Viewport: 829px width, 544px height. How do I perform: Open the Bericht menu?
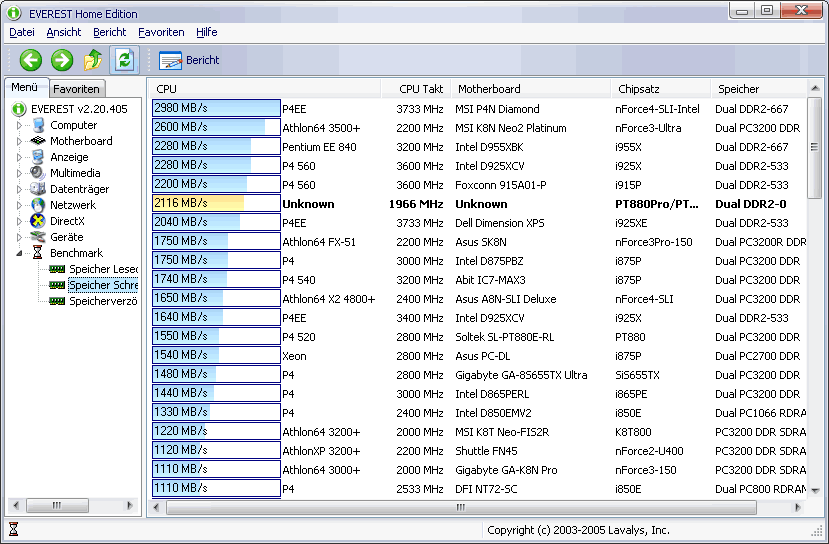point(109,32)
